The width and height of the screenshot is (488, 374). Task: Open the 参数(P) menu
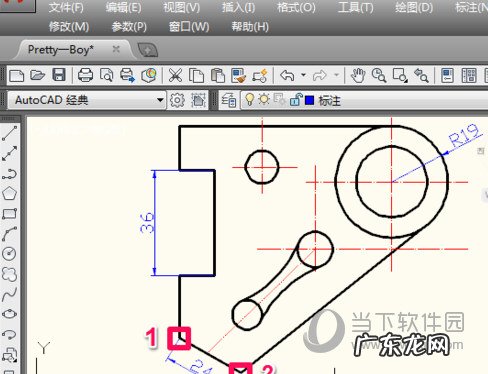pos(129,26)
